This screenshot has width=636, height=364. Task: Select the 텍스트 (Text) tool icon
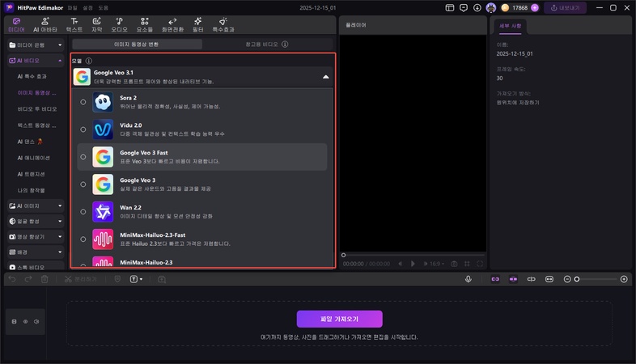(74, 25)
